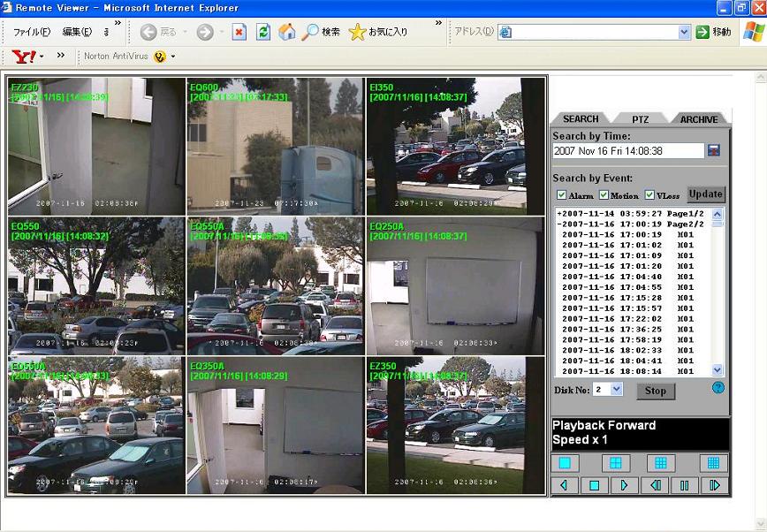Expand hidden menu bar items chevron
This screenshot has width=767, height=532.
[118, 23]
